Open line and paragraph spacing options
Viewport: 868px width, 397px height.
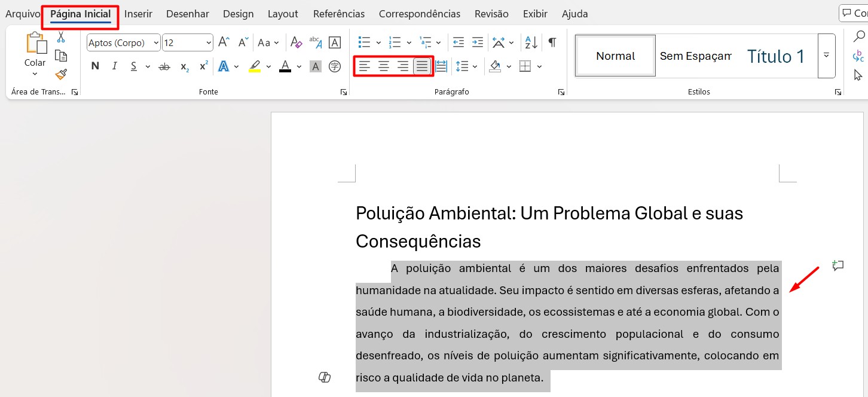462,66
